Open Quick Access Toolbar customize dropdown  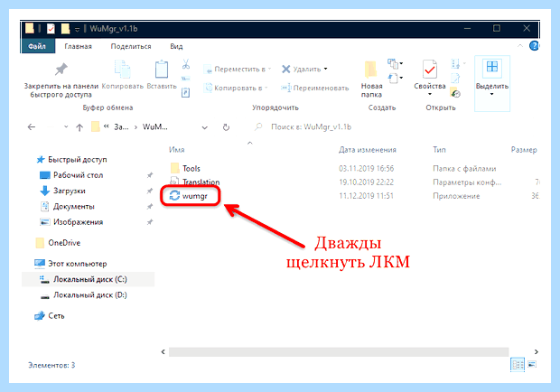click(77, 29)
